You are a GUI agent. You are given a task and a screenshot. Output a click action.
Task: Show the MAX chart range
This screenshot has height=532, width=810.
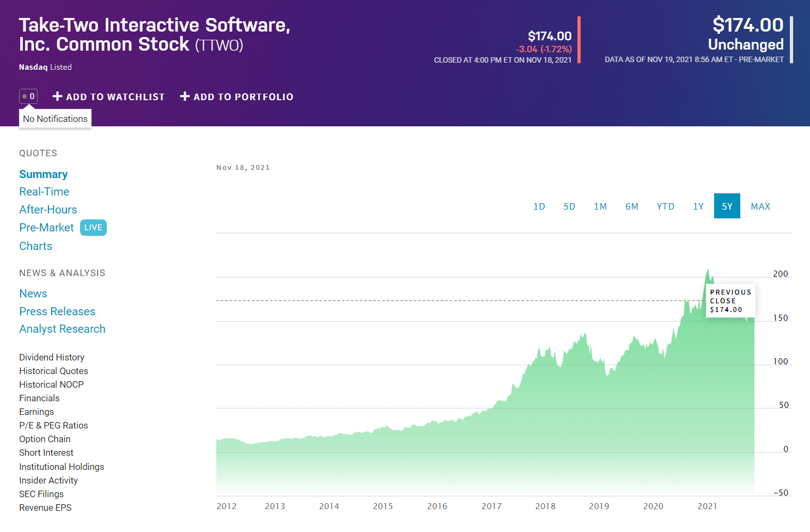pyautogui.click(x=760, y=206)
